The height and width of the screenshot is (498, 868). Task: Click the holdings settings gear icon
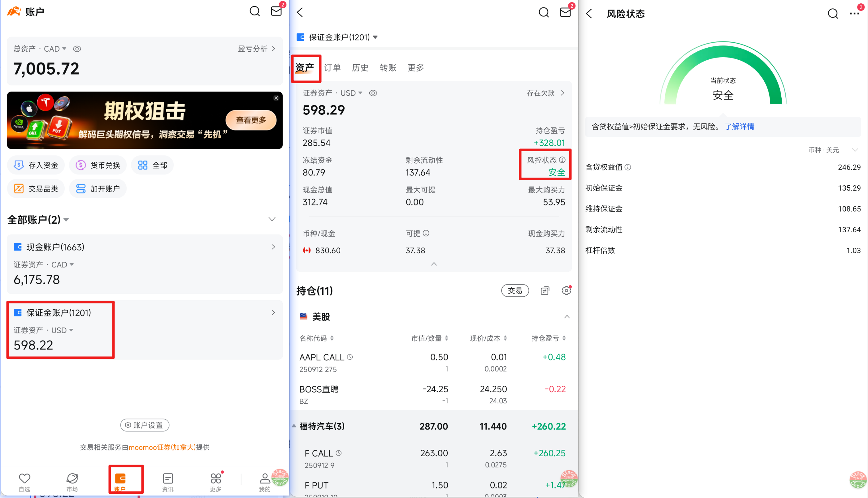click(x=566, y=291)
